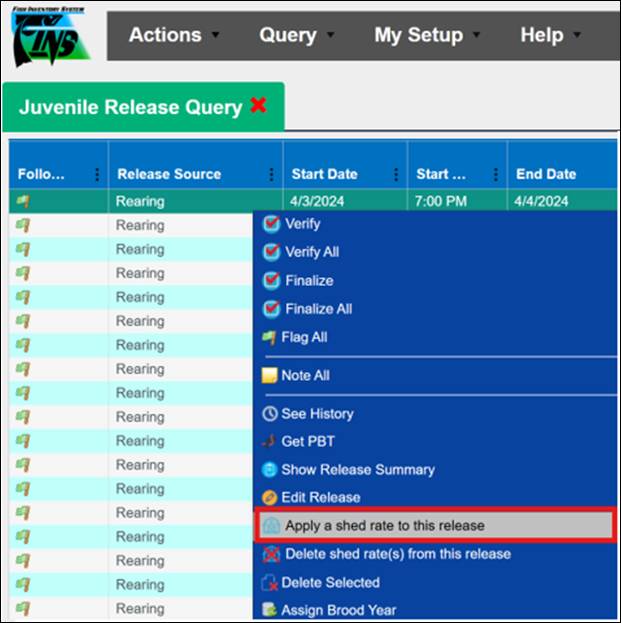Click the Edit Release pencil icon
The width and height of the screenshot is (621, 623).
pyautogui.click(x=269, y=497)
